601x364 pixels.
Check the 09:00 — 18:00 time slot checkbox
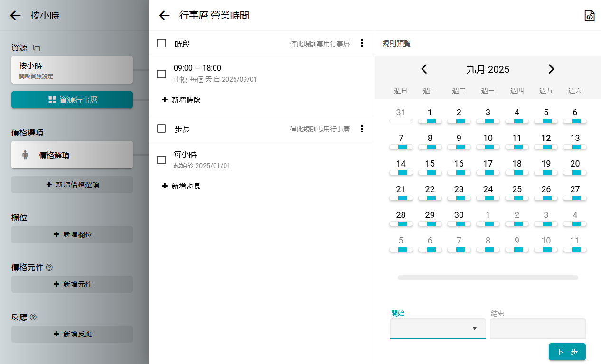pos(161,74)
